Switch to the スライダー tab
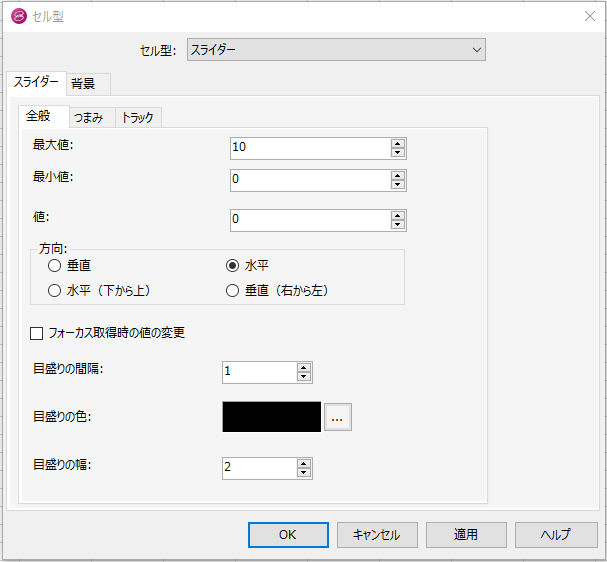This screenshot has width=607, height=562. 36,82
